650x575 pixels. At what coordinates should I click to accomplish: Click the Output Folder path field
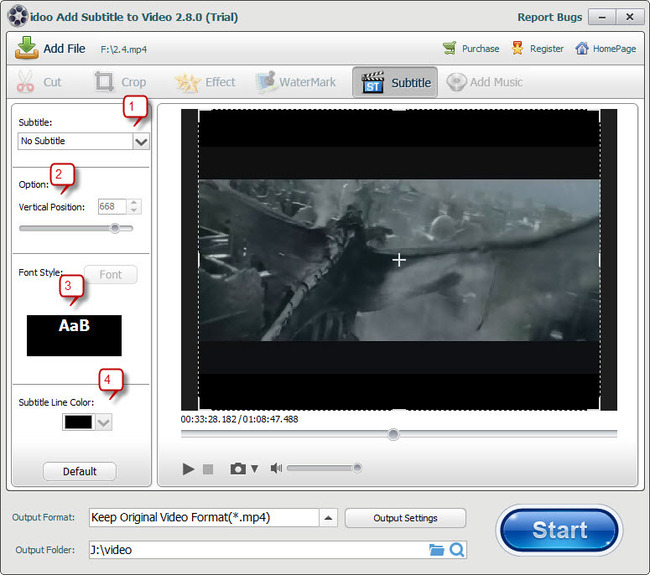pos(255,549)
